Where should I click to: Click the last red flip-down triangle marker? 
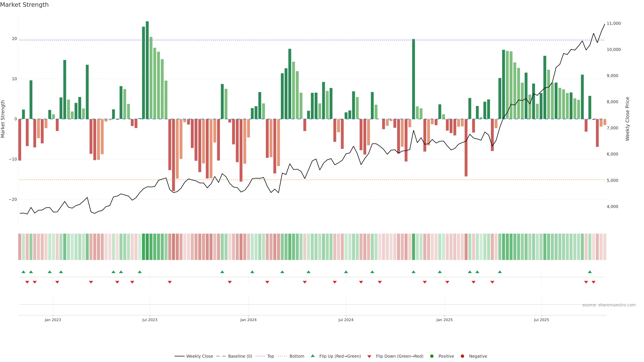coord(594,282)
